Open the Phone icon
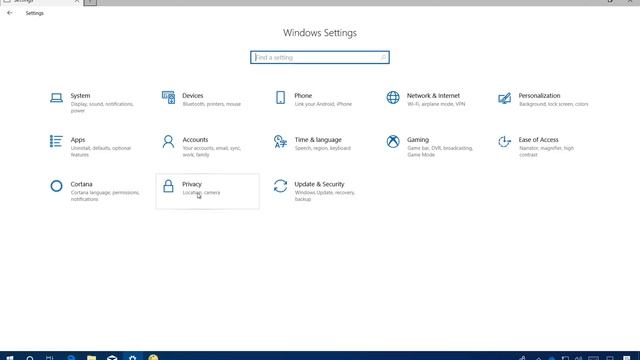 coord(280,97)
